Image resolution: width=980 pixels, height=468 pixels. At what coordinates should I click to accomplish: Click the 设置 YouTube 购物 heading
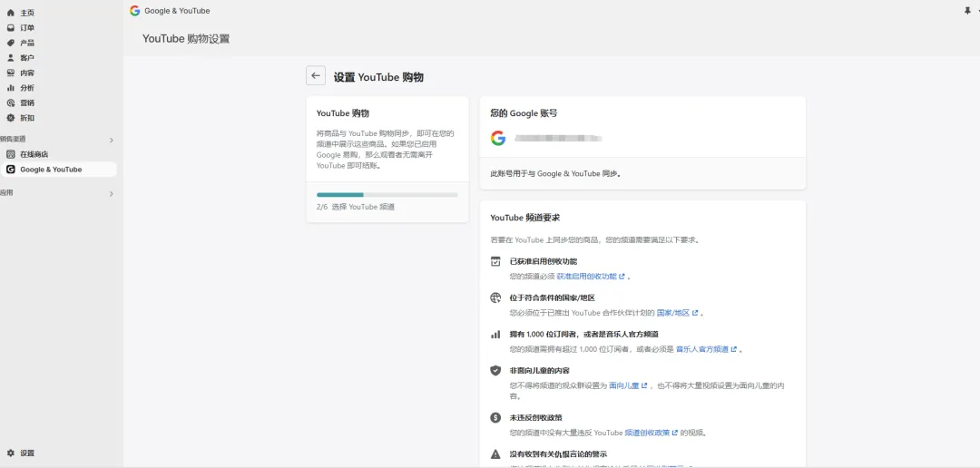(x=378, y=77)
